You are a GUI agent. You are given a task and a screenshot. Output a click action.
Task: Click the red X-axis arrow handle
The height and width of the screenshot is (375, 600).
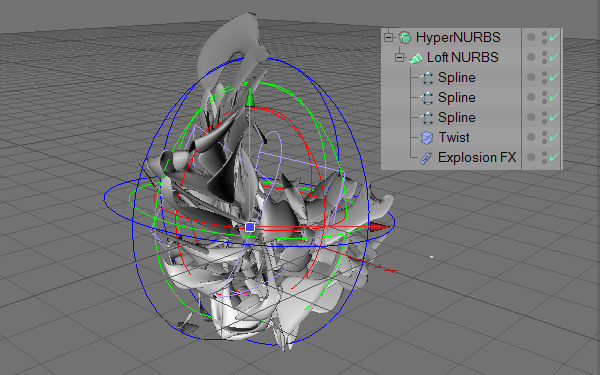point(379,227)
